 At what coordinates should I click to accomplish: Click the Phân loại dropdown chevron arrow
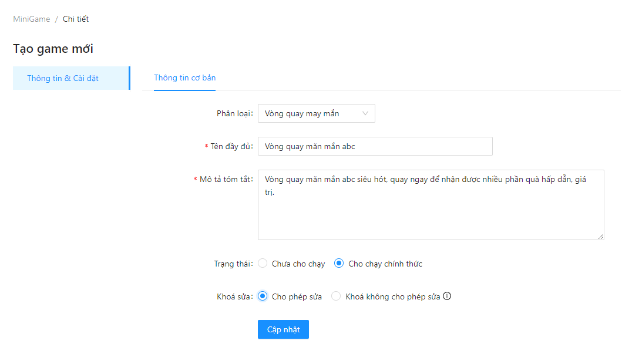[365, 114]
